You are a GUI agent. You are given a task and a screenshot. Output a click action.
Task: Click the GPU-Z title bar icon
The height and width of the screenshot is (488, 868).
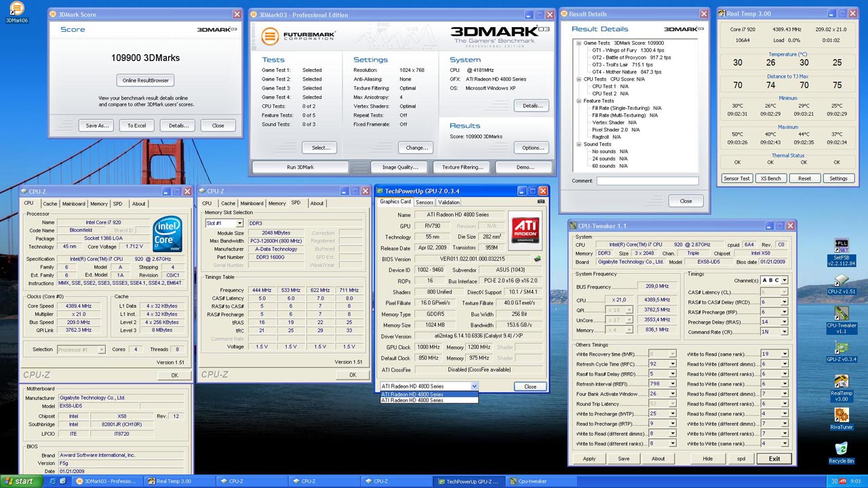coord(380,191)
